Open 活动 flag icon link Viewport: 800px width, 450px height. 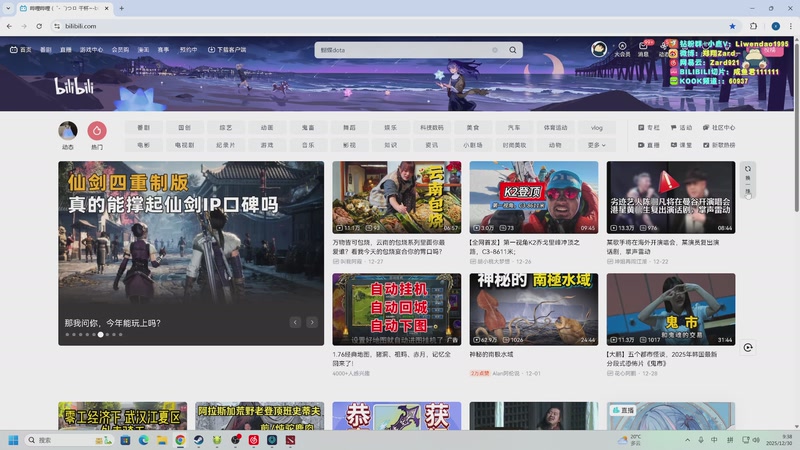681,128
